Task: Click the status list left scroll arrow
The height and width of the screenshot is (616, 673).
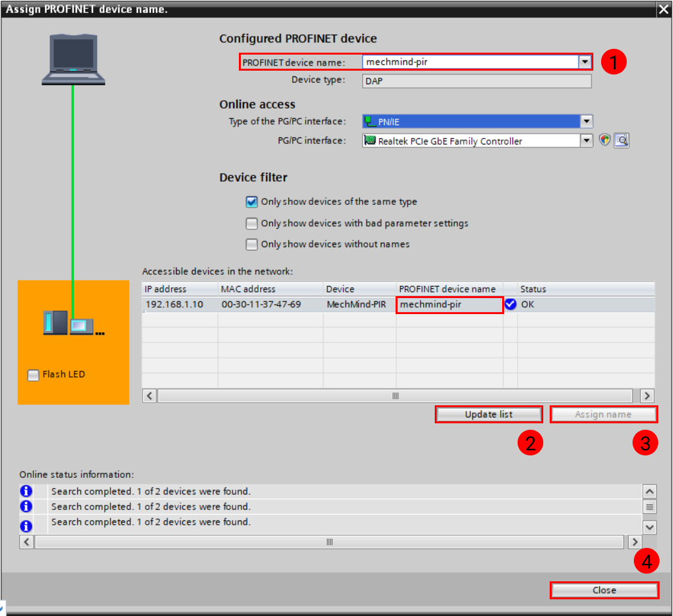Action: (x=26, y=541)
